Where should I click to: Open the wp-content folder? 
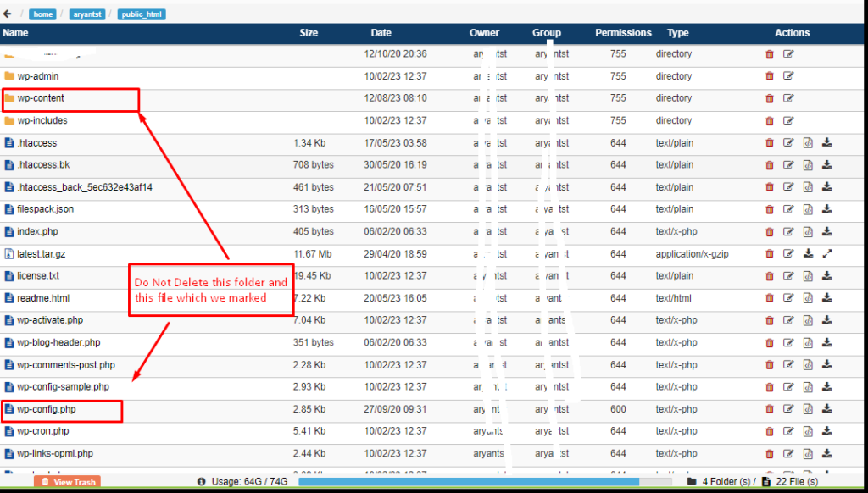click(41, 98)
